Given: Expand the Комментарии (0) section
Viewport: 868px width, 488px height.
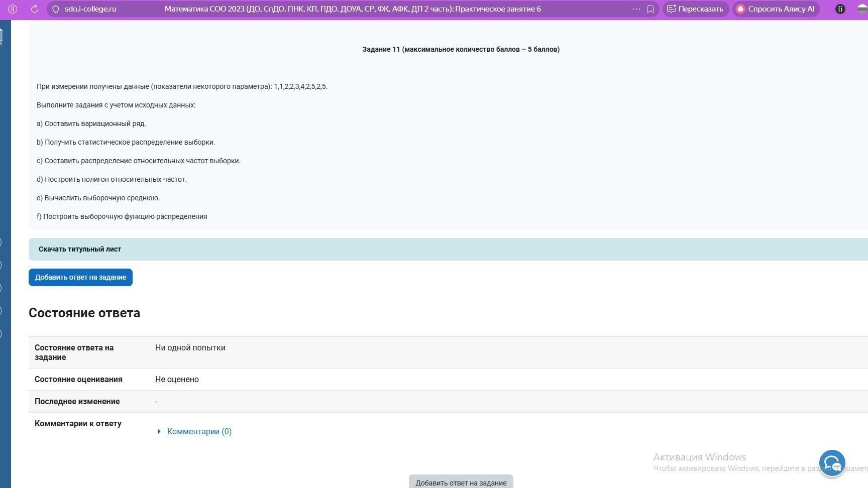Looking at the screenshot, I should [159, 431].
